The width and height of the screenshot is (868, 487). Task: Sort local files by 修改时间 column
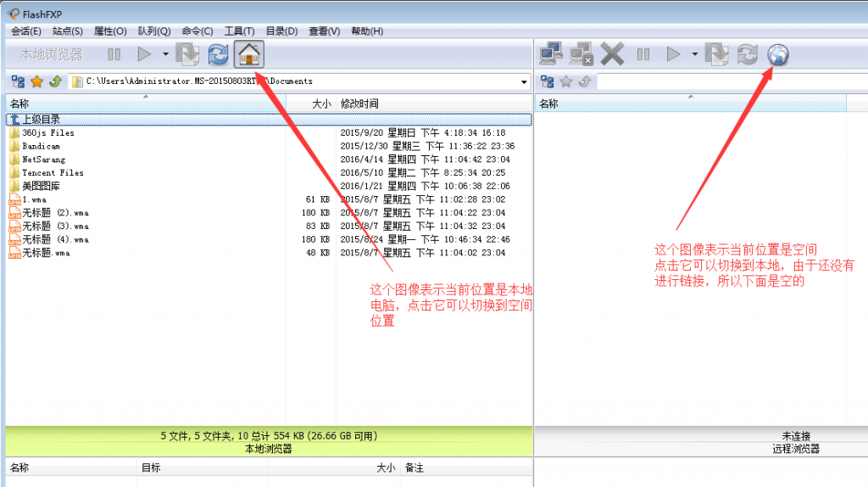pyautogui.click(x=359, y=104)
